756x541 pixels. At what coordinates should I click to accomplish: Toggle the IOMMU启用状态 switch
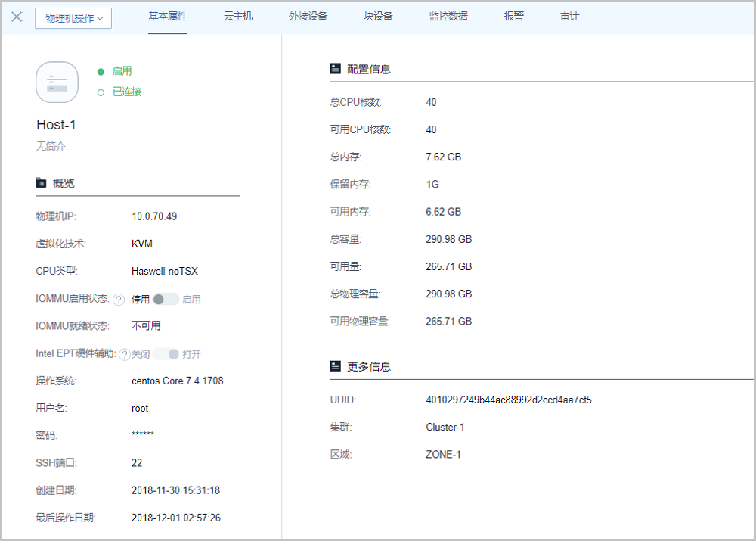tap(166, 299)
